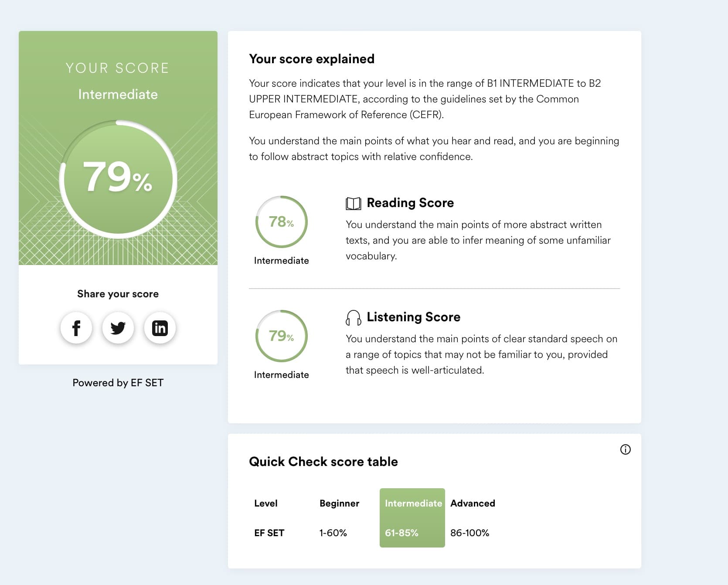The height and width of the screenshot is (585, 728).
Task: Click the Reading Score heading
Action: coord(410,203)
